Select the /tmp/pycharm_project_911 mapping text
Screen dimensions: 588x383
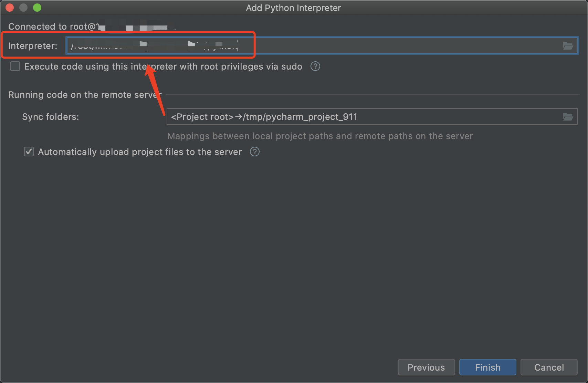(x=300, y=116)
